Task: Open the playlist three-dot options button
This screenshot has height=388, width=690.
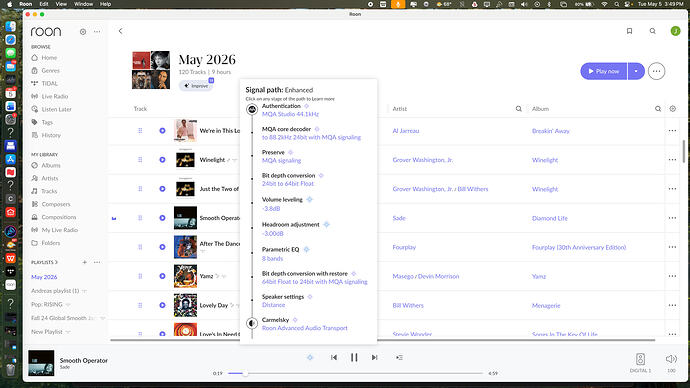Action: pos(656,71)
